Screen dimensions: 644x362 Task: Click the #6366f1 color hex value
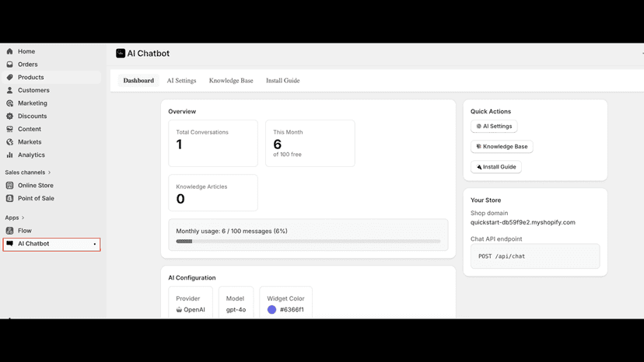pos(292,309)
